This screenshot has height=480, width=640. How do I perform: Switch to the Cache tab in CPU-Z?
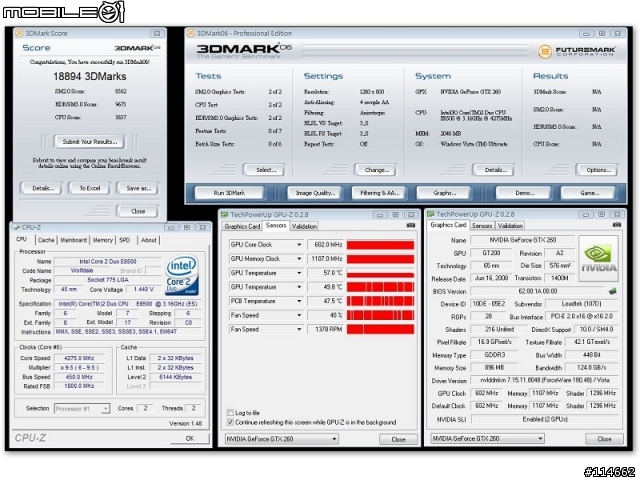point(46,240)
